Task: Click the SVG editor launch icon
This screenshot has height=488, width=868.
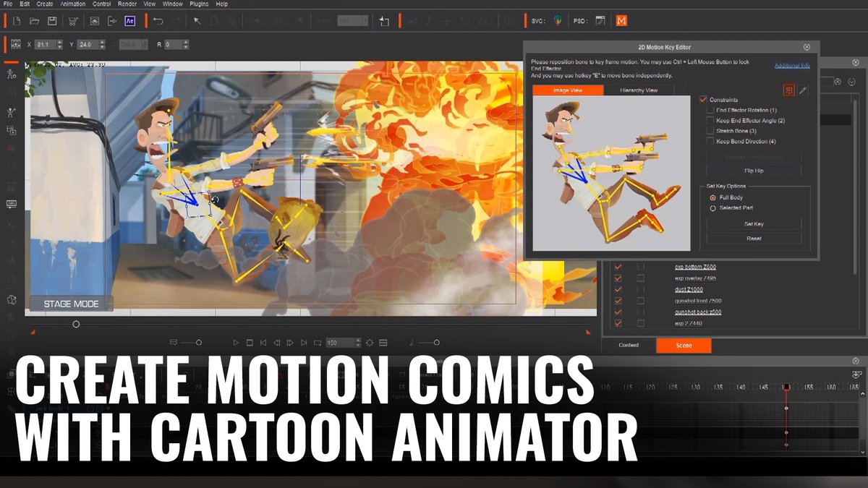Action: (x=557, y=21)
